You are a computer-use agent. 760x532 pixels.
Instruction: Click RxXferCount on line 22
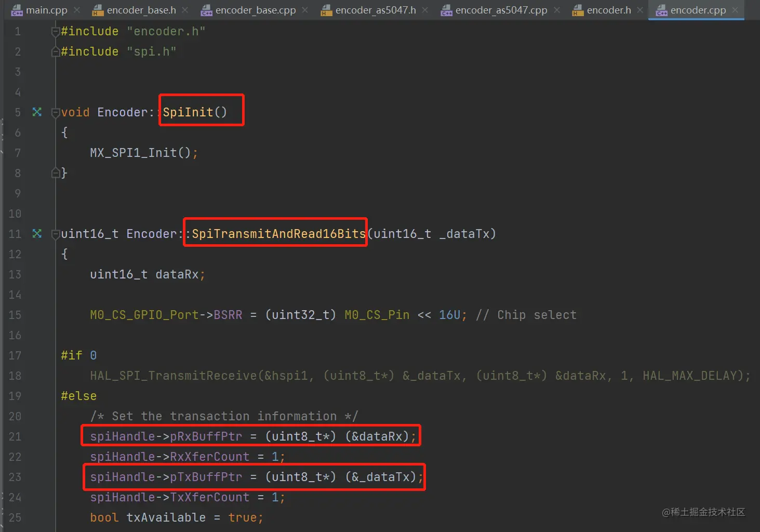point(210,457)
